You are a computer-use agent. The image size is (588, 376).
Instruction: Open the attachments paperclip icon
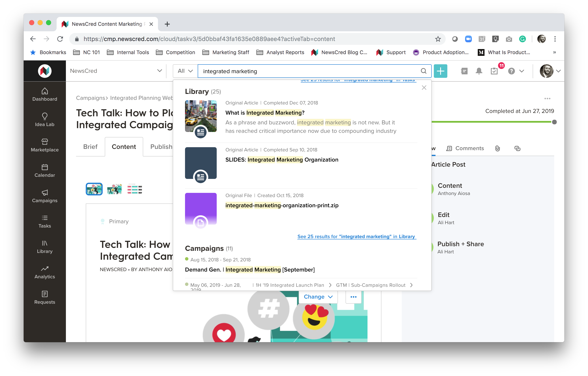pos(497,148)
